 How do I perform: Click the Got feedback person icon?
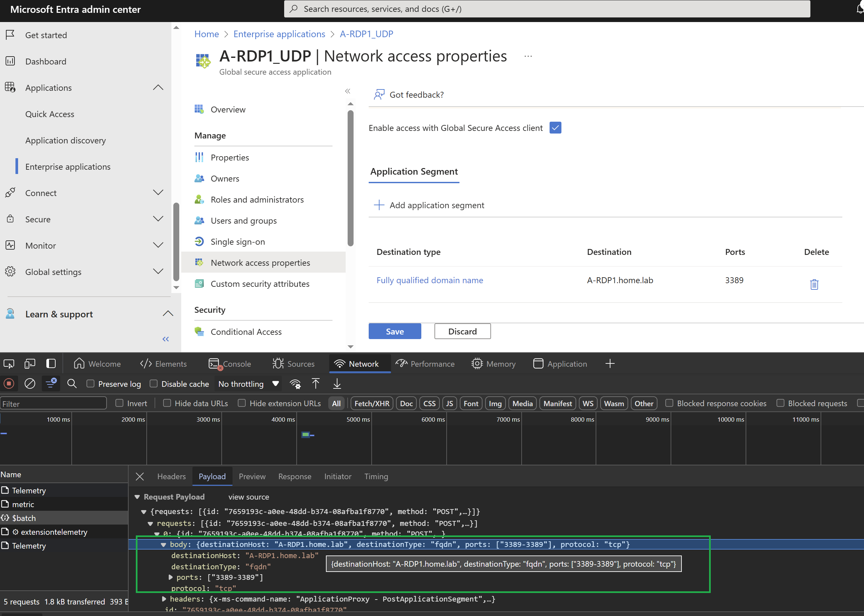pyautogui.click(x=379, y=94)
